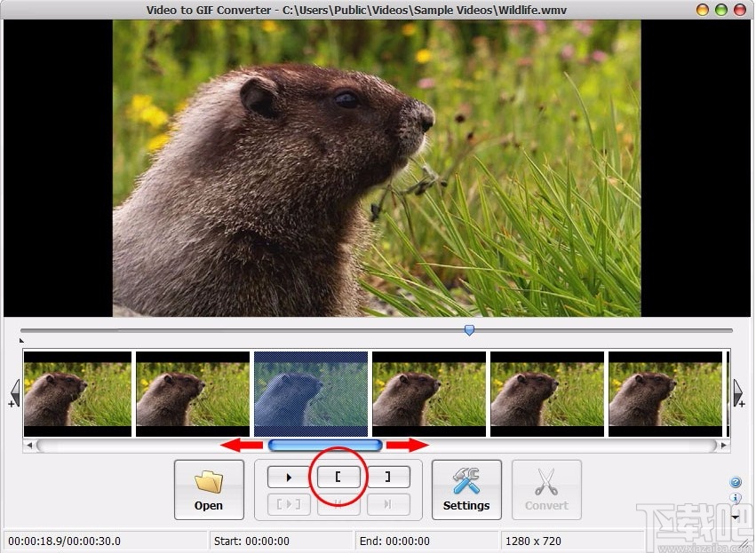Open the Settings panel

[466, 489]
